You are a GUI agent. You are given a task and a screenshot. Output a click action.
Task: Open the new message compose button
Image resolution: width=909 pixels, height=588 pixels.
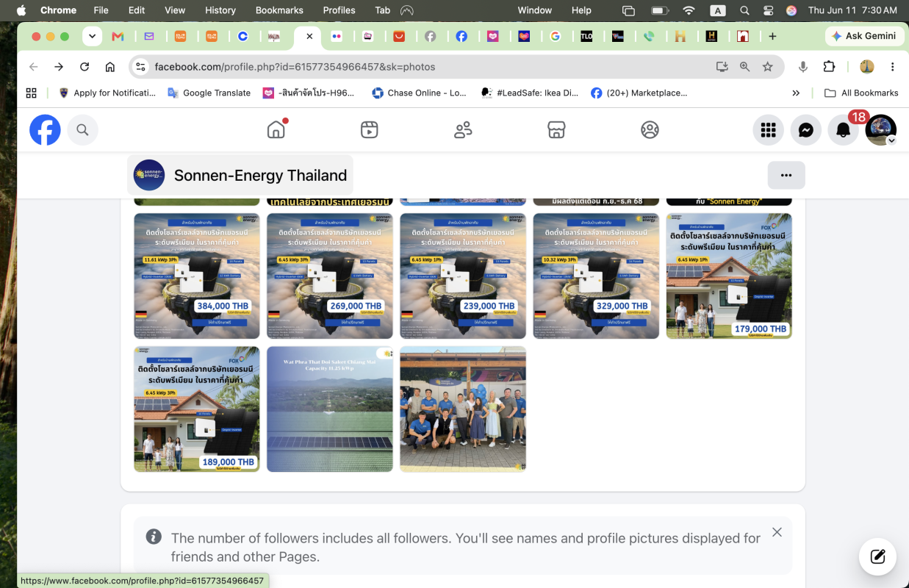[877, 556]
